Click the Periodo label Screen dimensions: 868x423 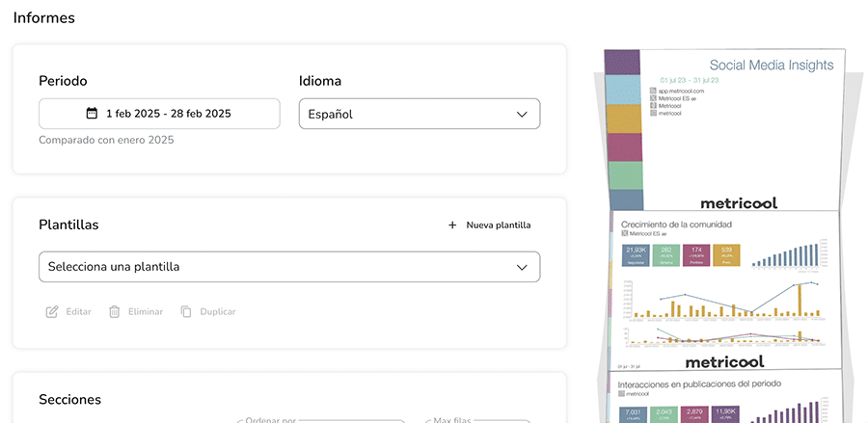pyautogui.click(x=63, y=81)
